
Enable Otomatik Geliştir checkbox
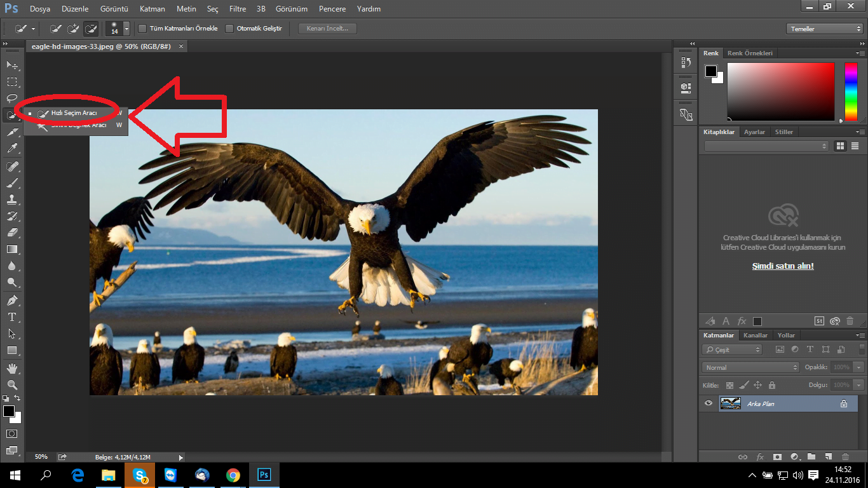[x=229, y=29]
